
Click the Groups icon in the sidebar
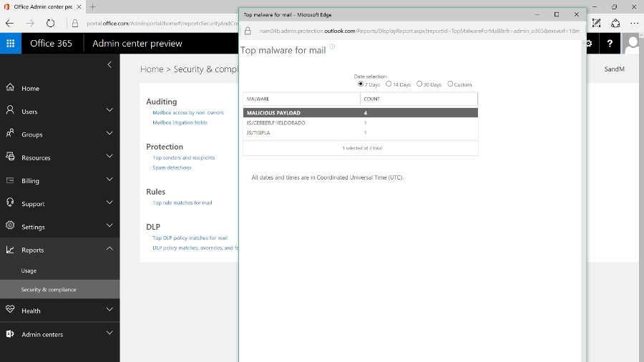(10, 133)
